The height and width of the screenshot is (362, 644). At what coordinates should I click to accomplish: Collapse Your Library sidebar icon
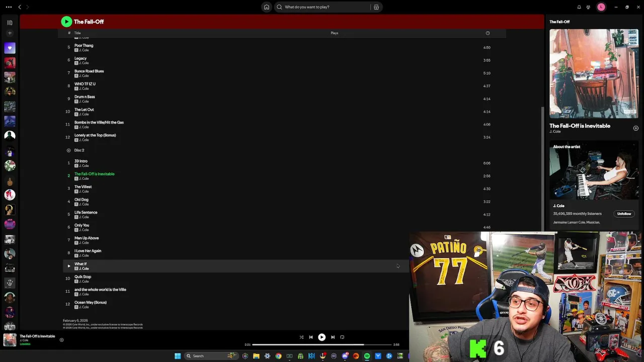10,22
